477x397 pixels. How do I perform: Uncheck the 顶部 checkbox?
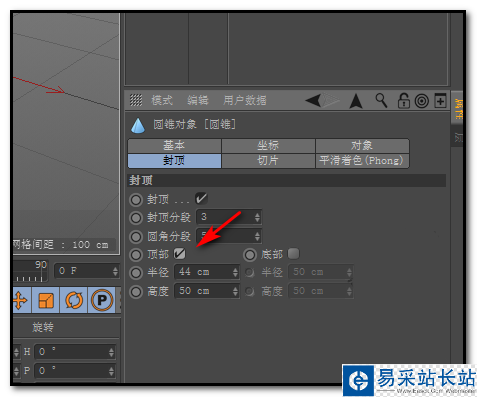pos(180,254)
